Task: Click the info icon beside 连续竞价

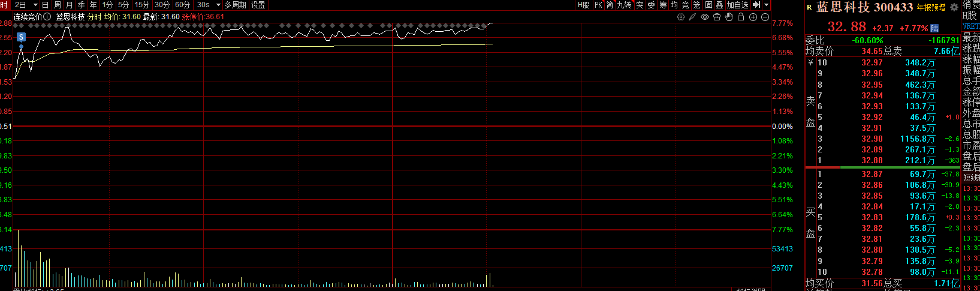Action: 47,17
